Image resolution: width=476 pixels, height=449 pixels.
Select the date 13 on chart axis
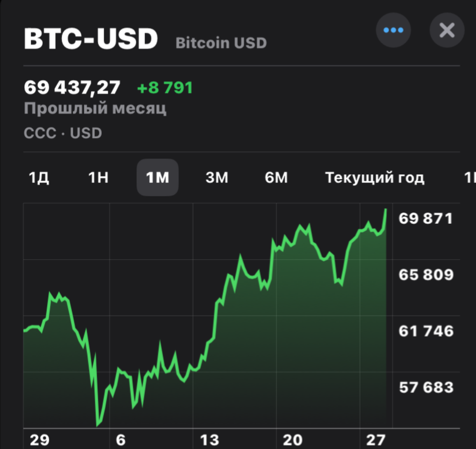pyautogui.click(x=209, y=440)
